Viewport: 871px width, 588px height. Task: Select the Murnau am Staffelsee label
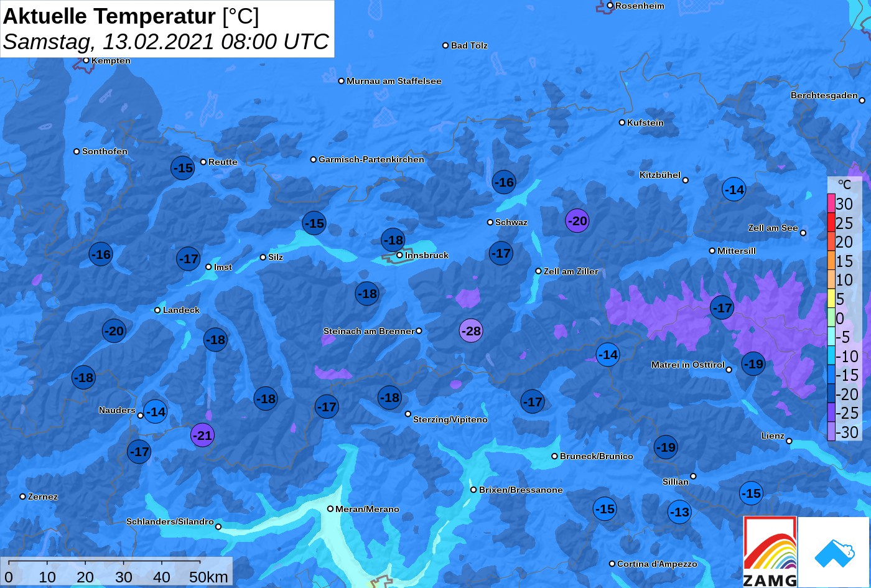point(394,81)
